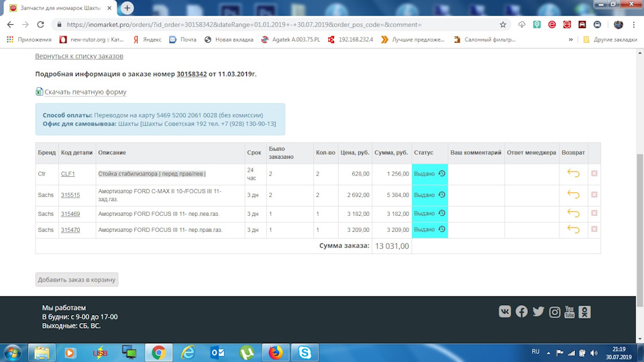The image size is (644, 362).
Task: Show hidden system tray icons
Action: [x=548, y=353]
